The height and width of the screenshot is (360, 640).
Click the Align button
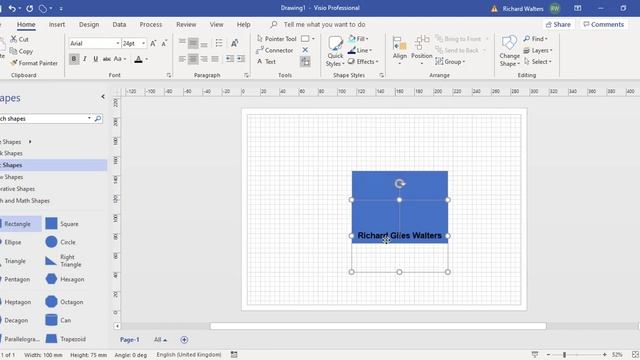[x=400, y=50]
